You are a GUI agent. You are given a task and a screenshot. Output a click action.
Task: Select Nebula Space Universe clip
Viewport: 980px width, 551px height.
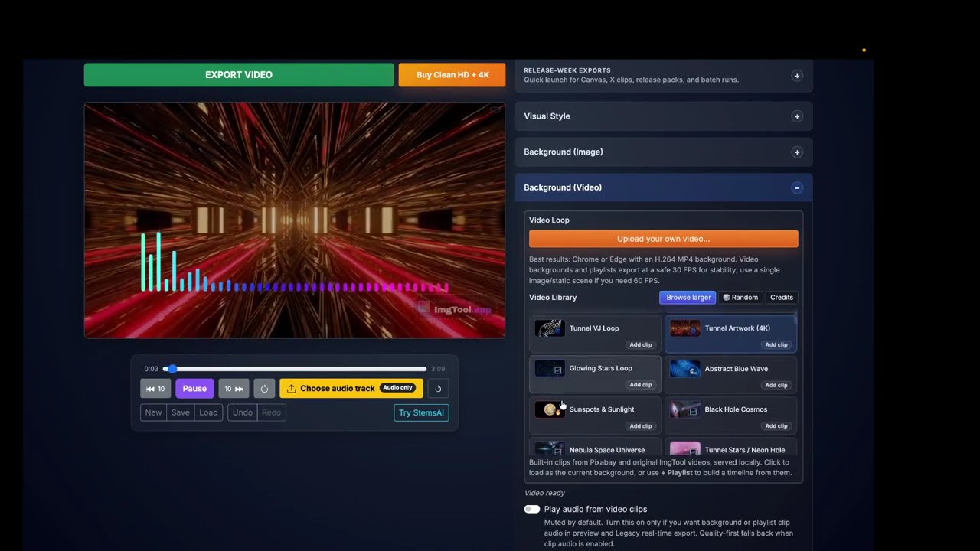coord(595,448)
